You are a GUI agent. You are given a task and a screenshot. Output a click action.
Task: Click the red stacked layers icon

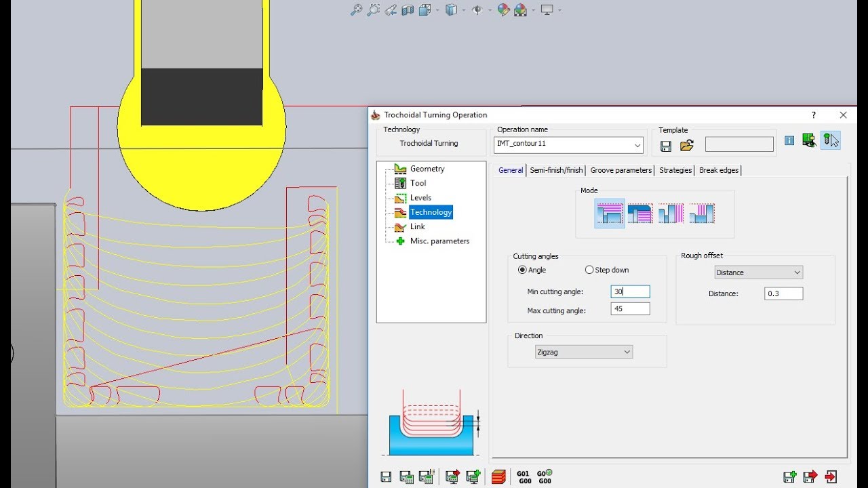(498, 477)
